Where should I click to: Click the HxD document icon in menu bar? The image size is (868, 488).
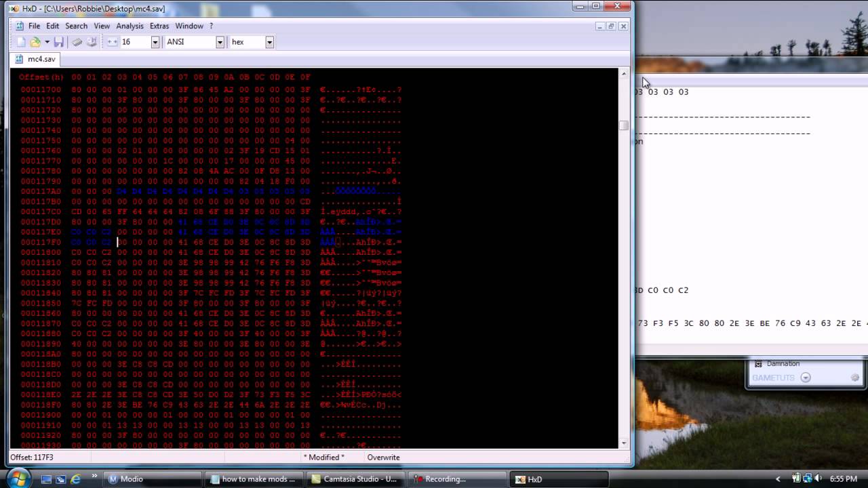click(x=20, y=26)
